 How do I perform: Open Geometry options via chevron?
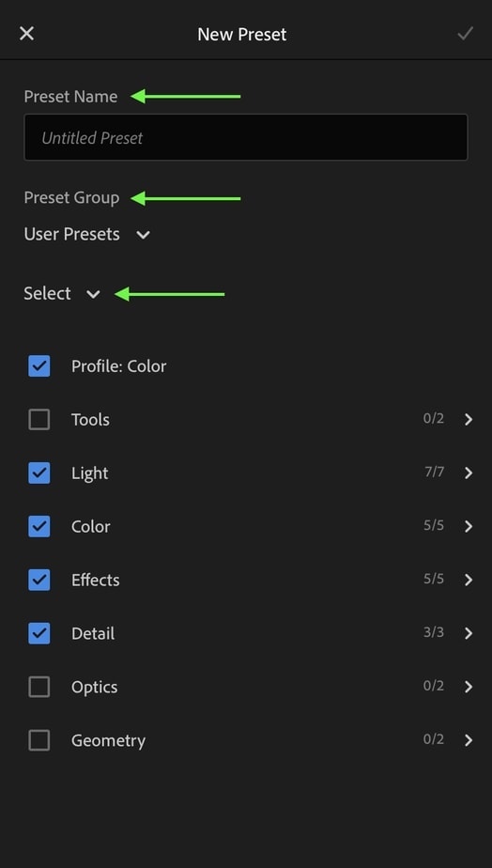tap(469, 740)
